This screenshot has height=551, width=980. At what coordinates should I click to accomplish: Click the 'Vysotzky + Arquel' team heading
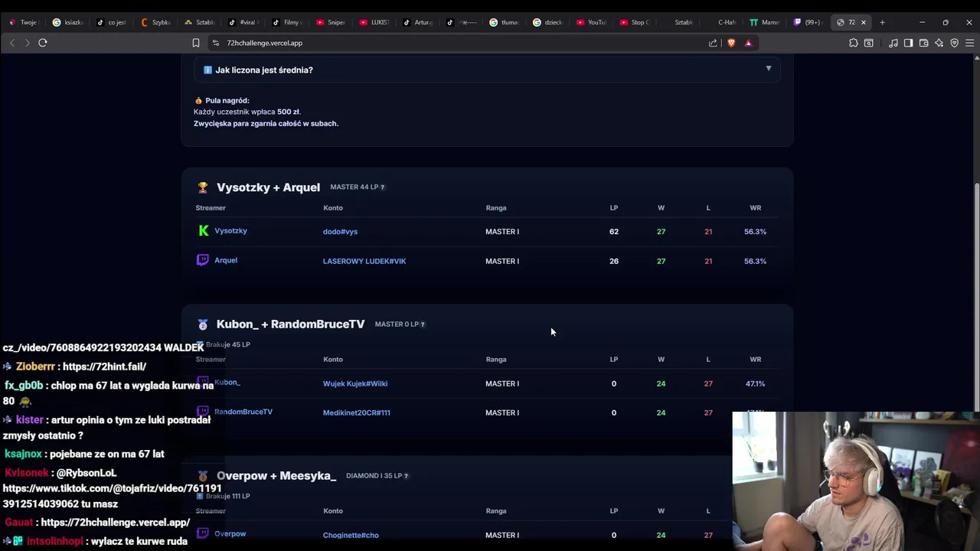[268, 187]
